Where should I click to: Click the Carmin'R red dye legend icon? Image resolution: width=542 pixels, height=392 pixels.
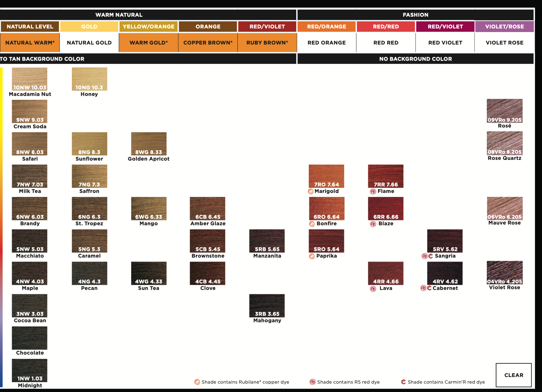click(x=403, y=382)
